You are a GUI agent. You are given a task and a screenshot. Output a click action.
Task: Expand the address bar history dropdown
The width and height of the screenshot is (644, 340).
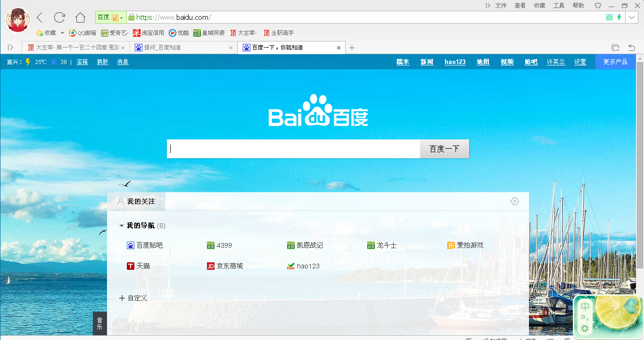pos(632,17)
